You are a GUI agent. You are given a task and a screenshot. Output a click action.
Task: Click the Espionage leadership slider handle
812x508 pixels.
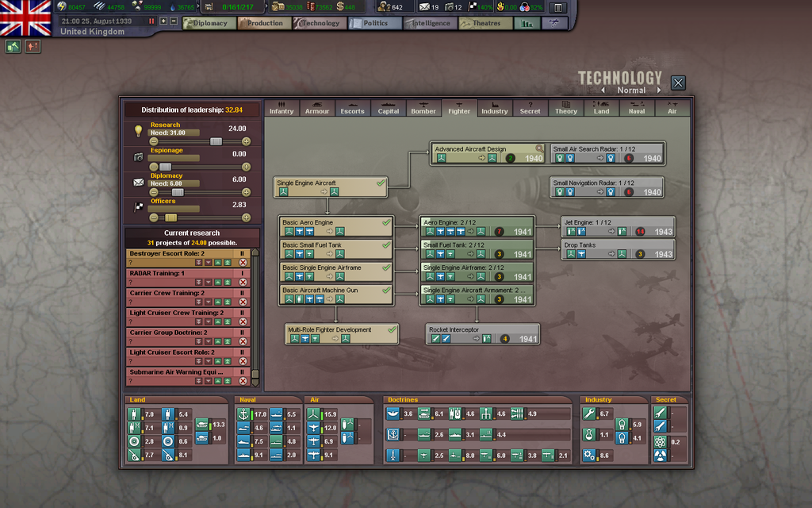165,167
